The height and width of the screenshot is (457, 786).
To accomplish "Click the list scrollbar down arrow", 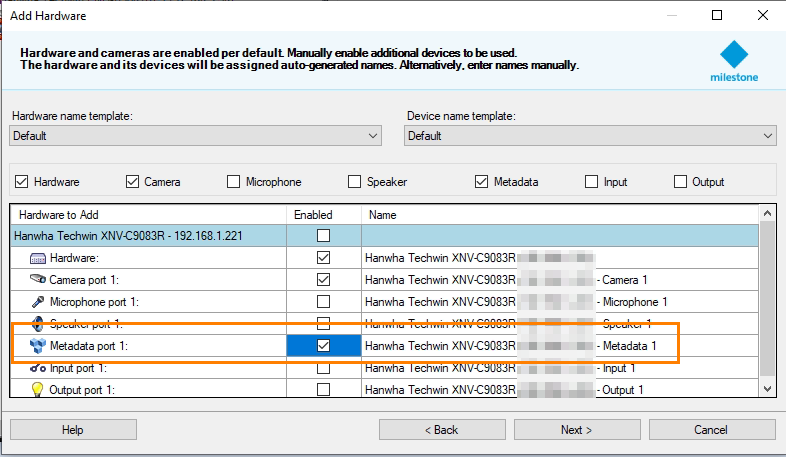I will point(767,389).
